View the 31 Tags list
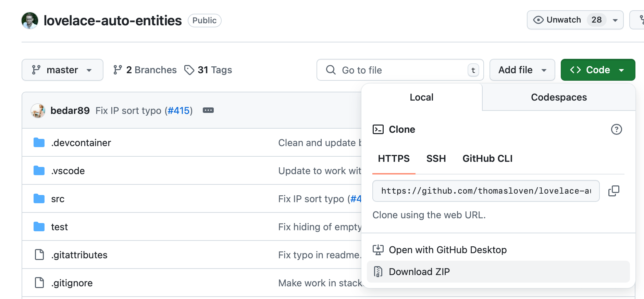 (208, 70)
